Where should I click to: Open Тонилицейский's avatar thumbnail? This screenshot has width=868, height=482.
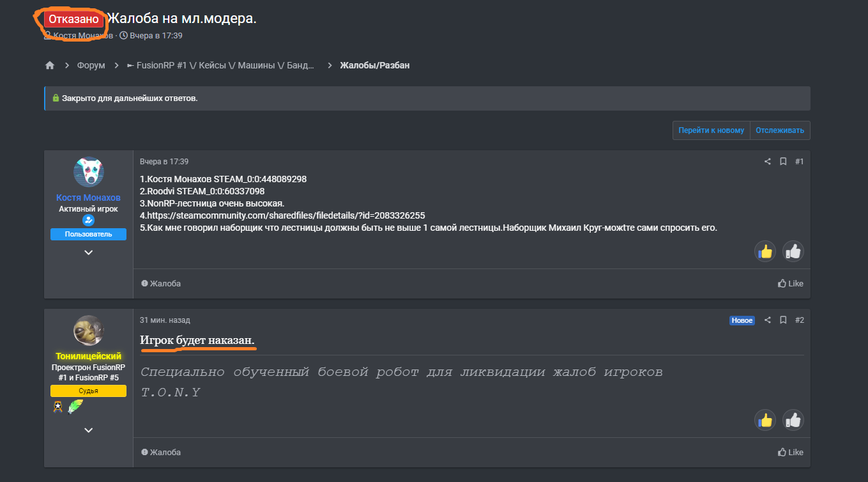pos(89,330)
